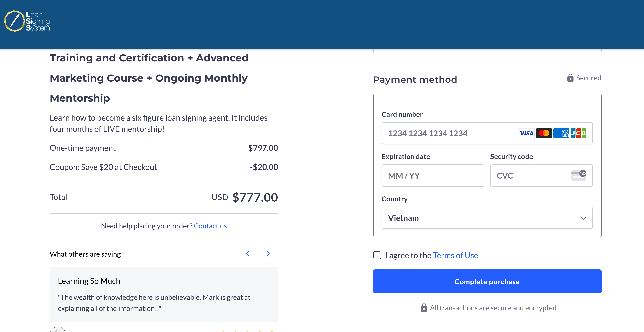
Task: Show the previous testimonial with left arrow
Action: [248, 254]
